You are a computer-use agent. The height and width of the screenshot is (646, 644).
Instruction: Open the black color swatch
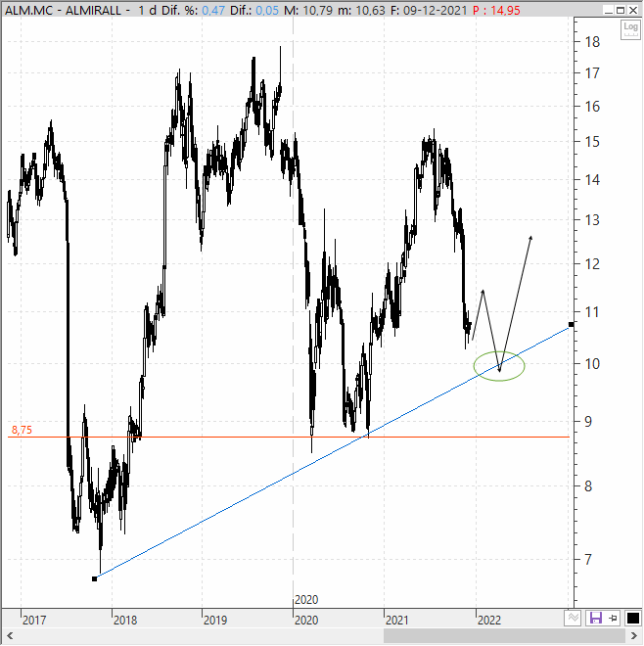pyautogui.click(x=633, y=618)
